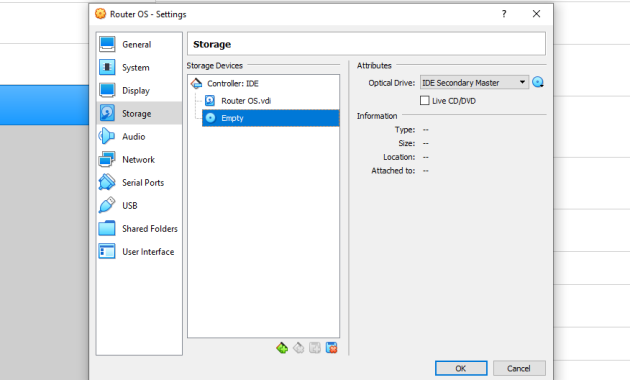
Task: Enable the Live CD/DVD checkbox
Action: point(425,100)
